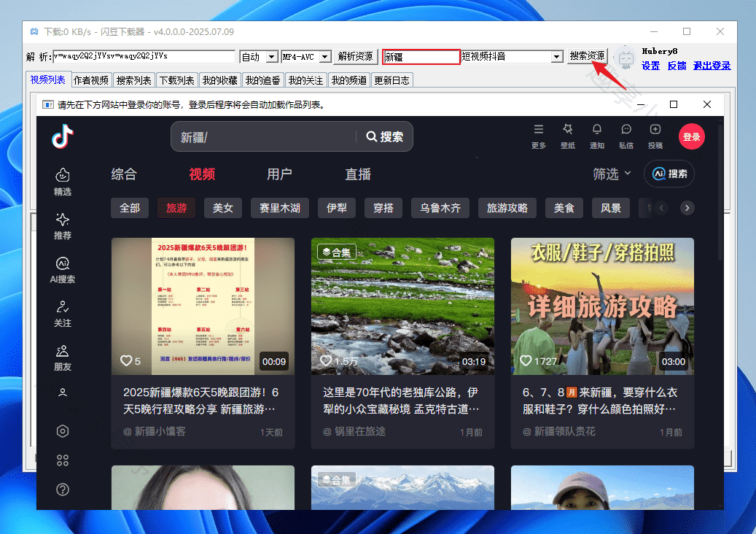
Task: Switch to the 下载列表 tab
Action: pos(177,80)
